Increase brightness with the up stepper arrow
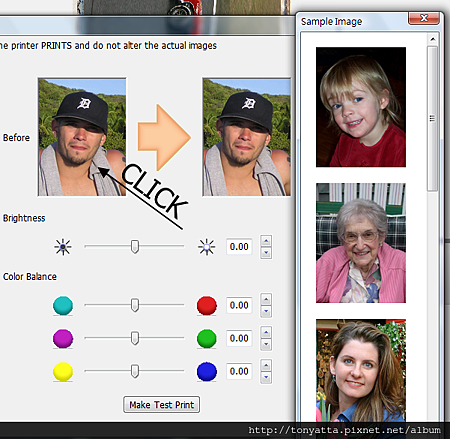Image resolution: width=450 pixels, height=439 pixels. (266, 241)
